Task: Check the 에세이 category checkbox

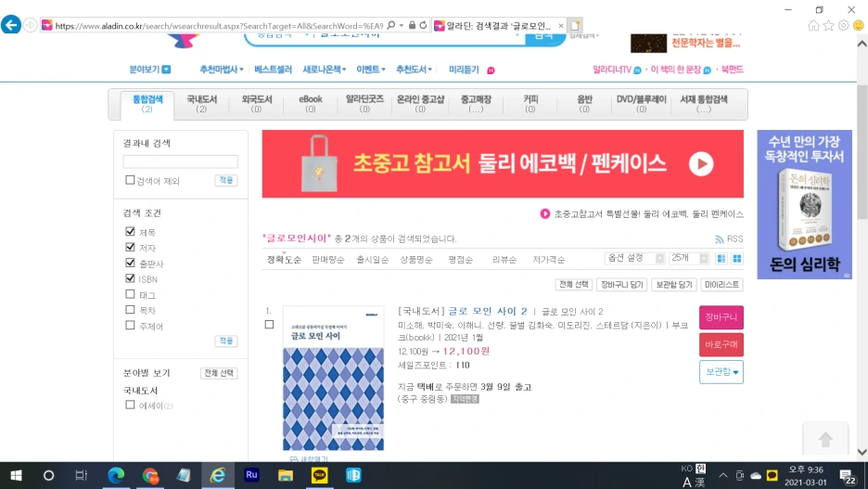Action: [x=130, y=405]
